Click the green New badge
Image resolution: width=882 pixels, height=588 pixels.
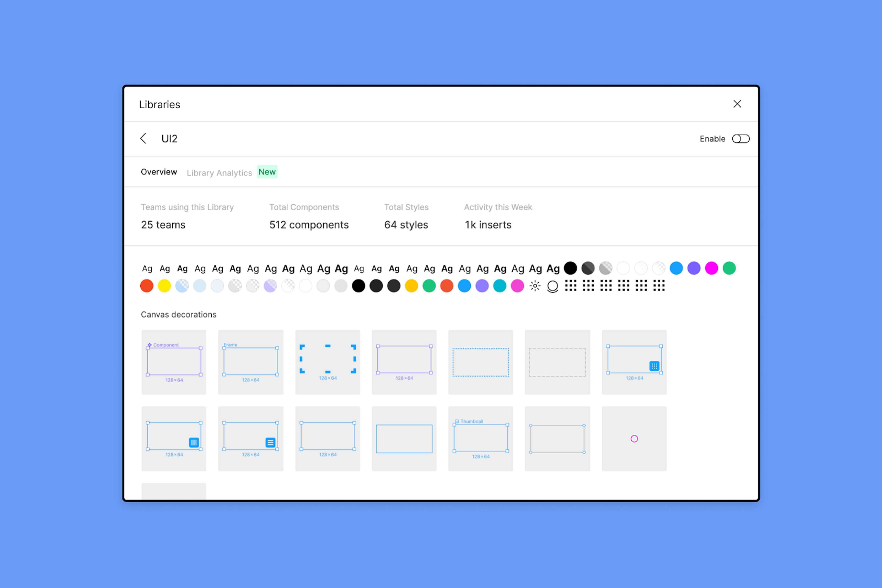coord(267,172)
